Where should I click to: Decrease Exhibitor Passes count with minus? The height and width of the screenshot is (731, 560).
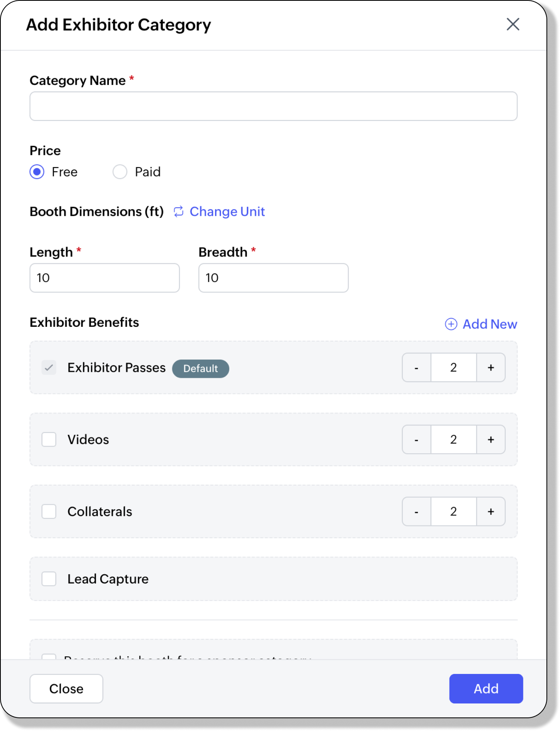tap(416, 367)
